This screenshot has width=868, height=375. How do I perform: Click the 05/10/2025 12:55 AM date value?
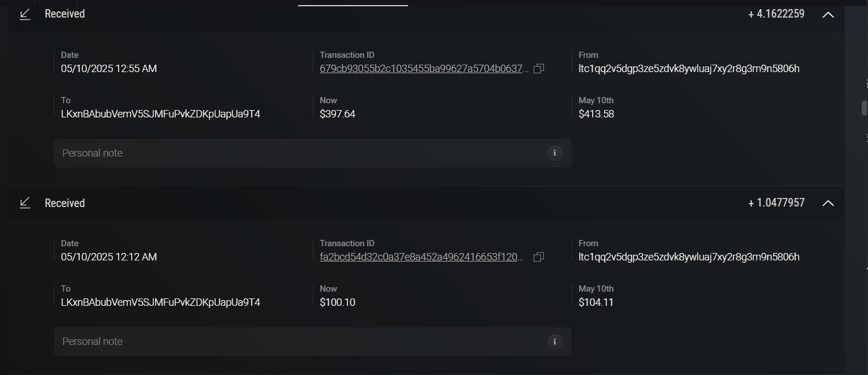(x=109, y=69)
